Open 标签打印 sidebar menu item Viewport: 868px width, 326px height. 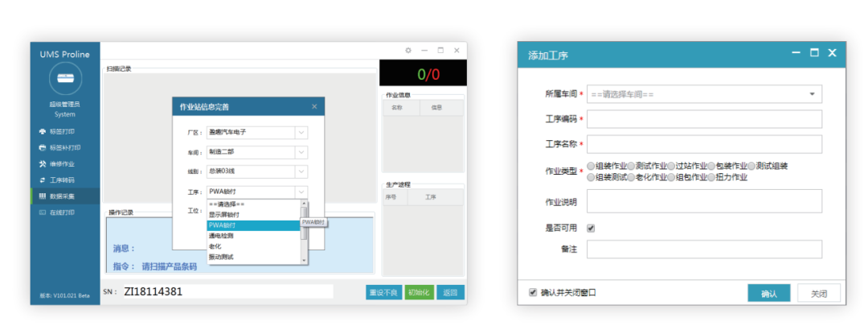[65, 132]
